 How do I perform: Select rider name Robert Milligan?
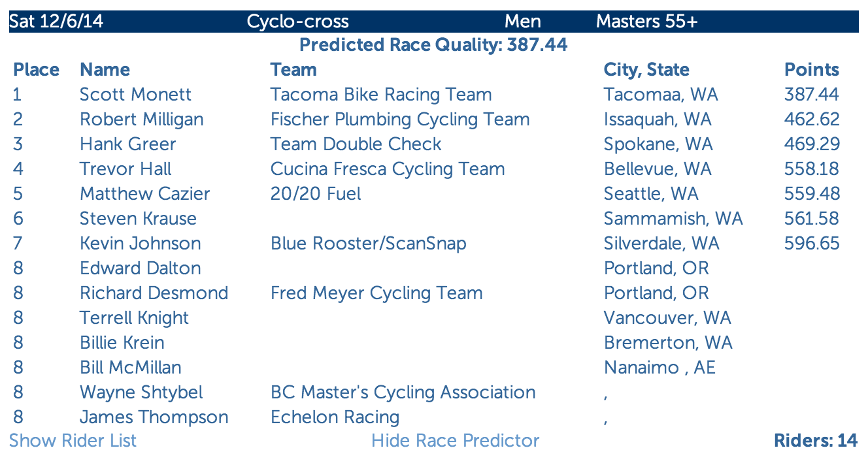click(142, 120)
